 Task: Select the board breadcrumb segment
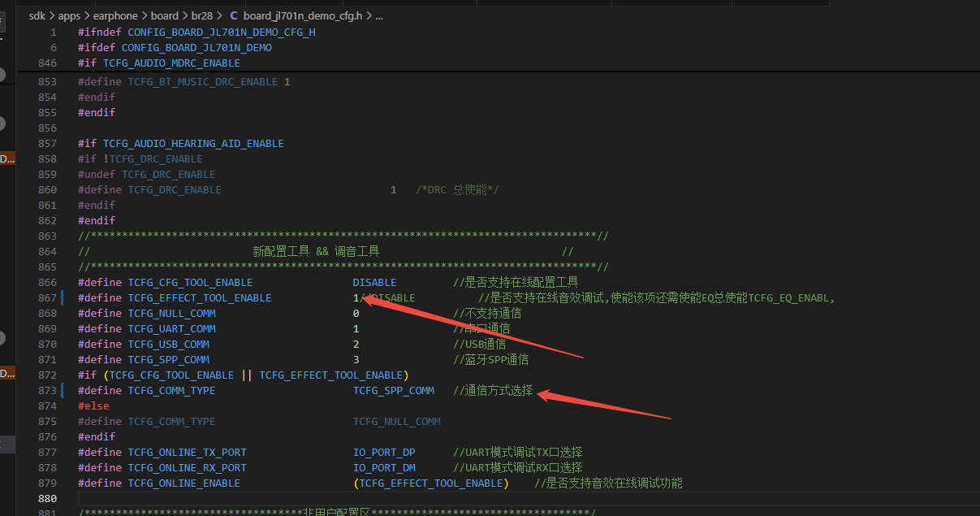click(164, 15)
